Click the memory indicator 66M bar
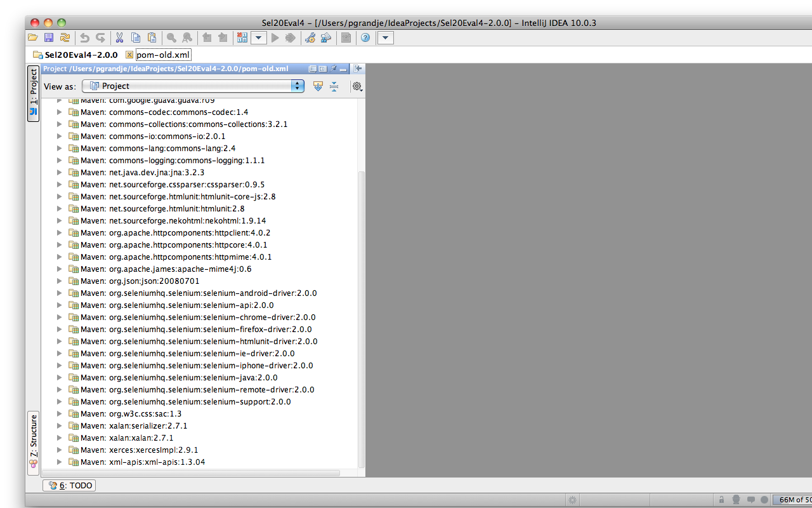Image resolution: width=812 pixels, height=508 pixels. coord(792,500)
